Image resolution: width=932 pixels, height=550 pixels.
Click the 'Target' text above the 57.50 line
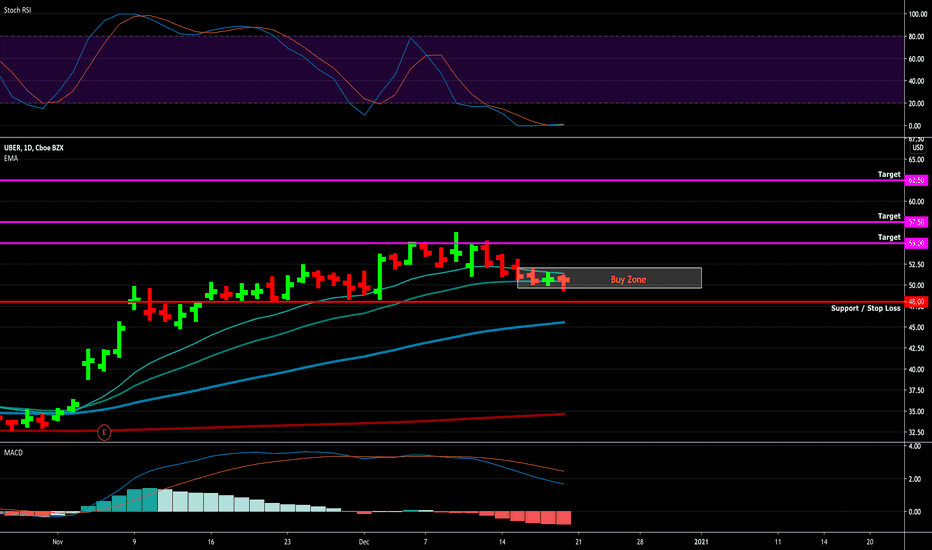pos(889,216)
